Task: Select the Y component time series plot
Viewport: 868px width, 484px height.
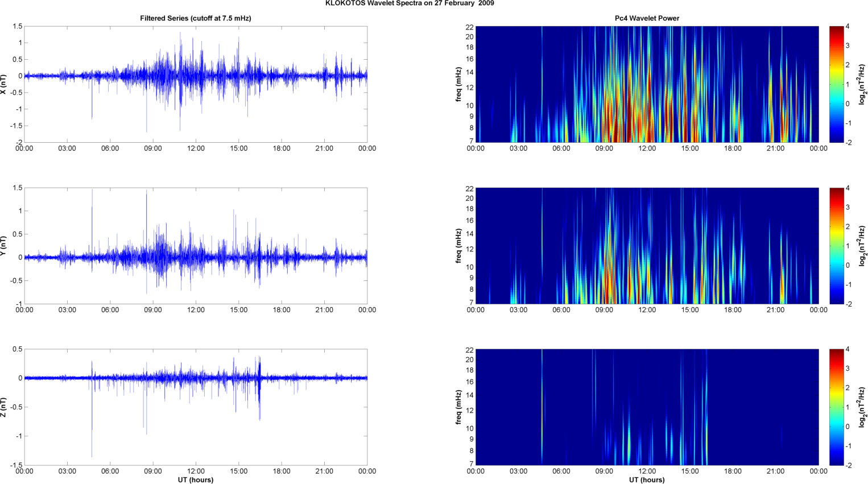Action: [x=195, y=246]
